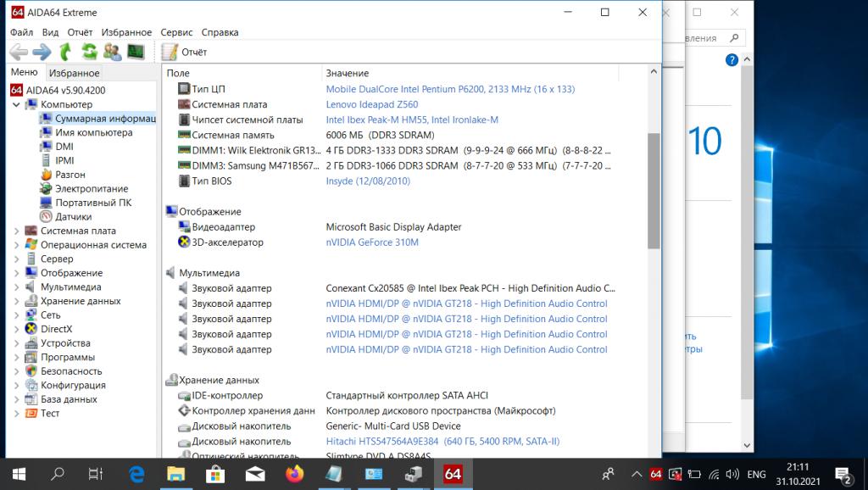Open the nVIDIA GeForce 310M link

pyautogui.click(x=372, y=242)
